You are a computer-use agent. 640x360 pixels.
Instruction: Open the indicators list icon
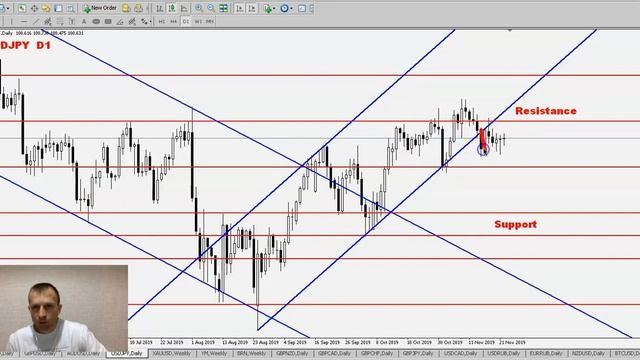tap(268, 9)
